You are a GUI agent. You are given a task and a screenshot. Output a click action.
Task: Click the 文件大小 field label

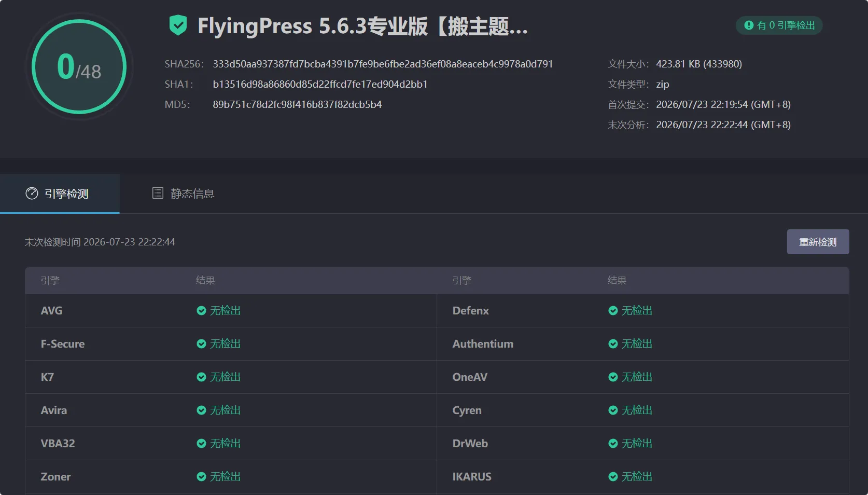pos(628,64)
